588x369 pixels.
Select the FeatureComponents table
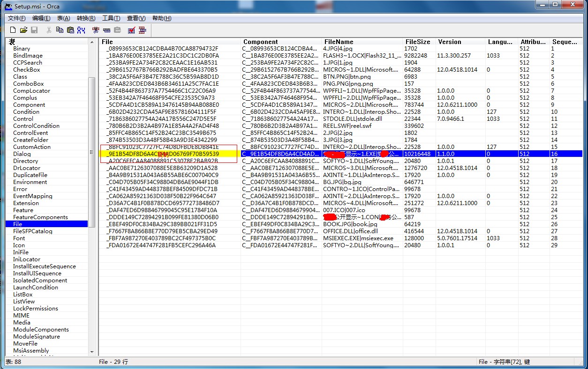click(x=40, y=217)
